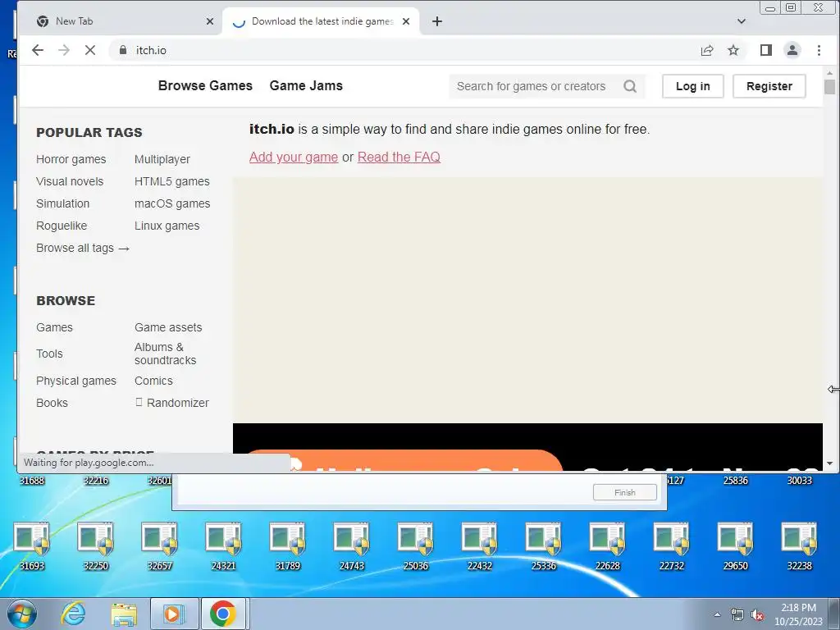Image resolution: width=840 pixels, height=630 pixels.
Task: Open Roguelike tag
Action: point(62,226)
